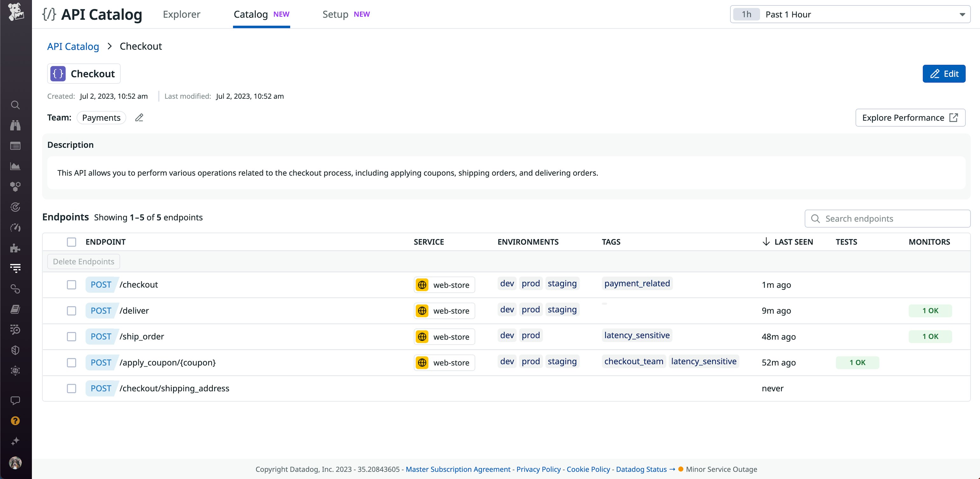The height and width of the screenshot is (479, 980).
Task: Check the checkbox for the /ship_order endpoint
Action: (71, 336)
